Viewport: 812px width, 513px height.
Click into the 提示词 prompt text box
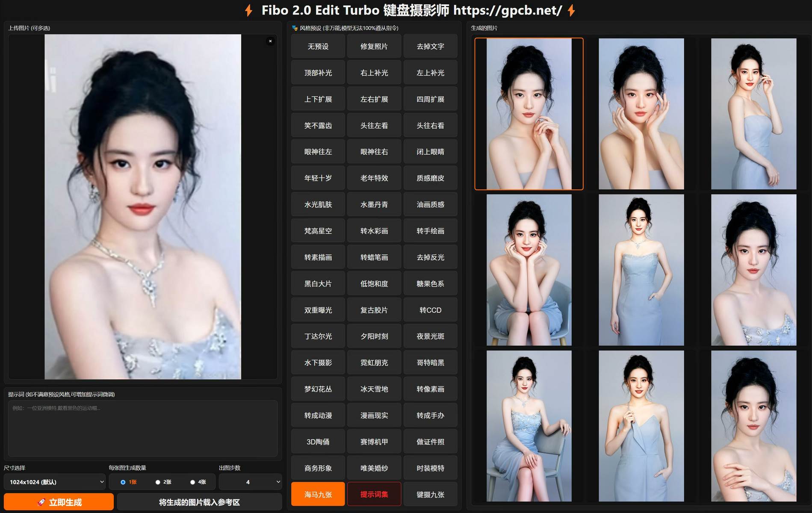pos(143,428)
